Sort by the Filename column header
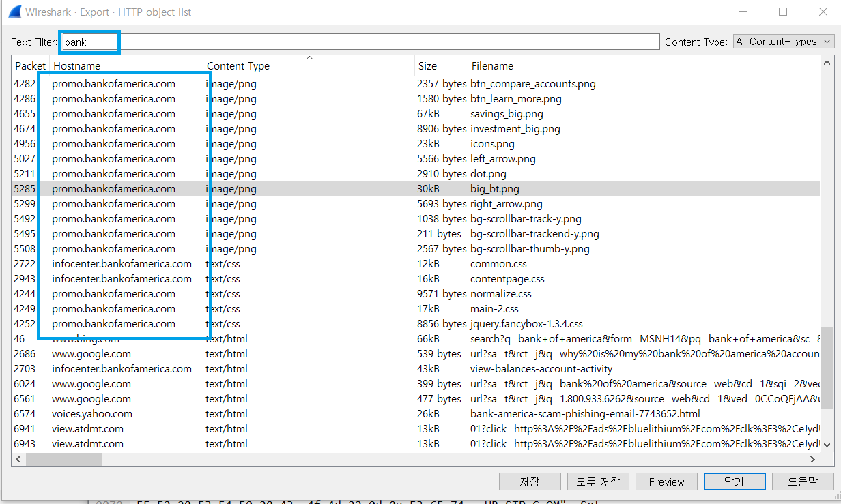This screenshot has width=841, height=504. tap(644, 66)
